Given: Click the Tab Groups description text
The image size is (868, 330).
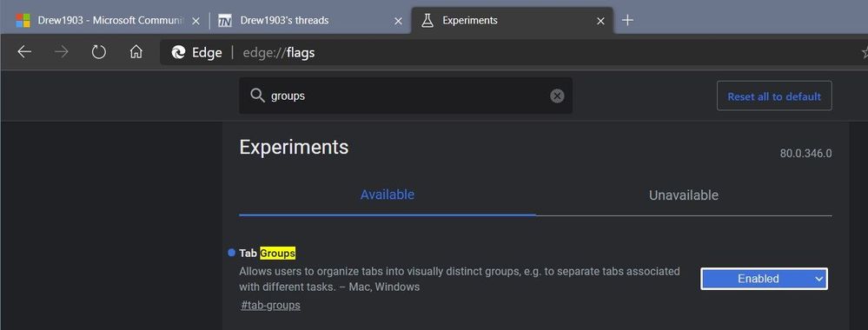Looking at the screenshot, I should 460,279.
